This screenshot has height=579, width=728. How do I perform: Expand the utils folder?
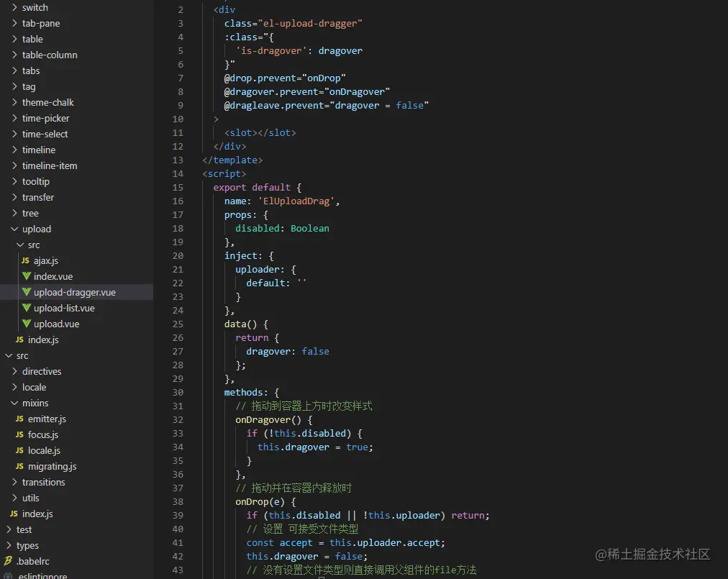click(x=14, y=498)
